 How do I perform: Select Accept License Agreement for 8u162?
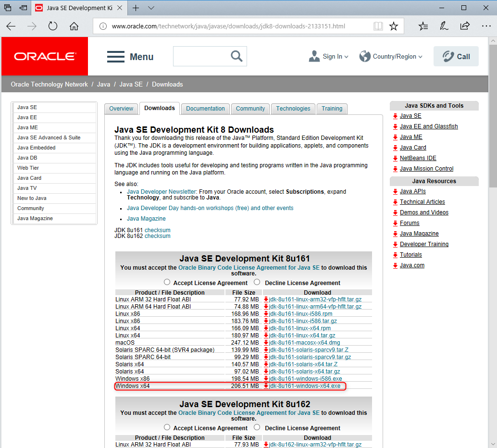[167, 427]
